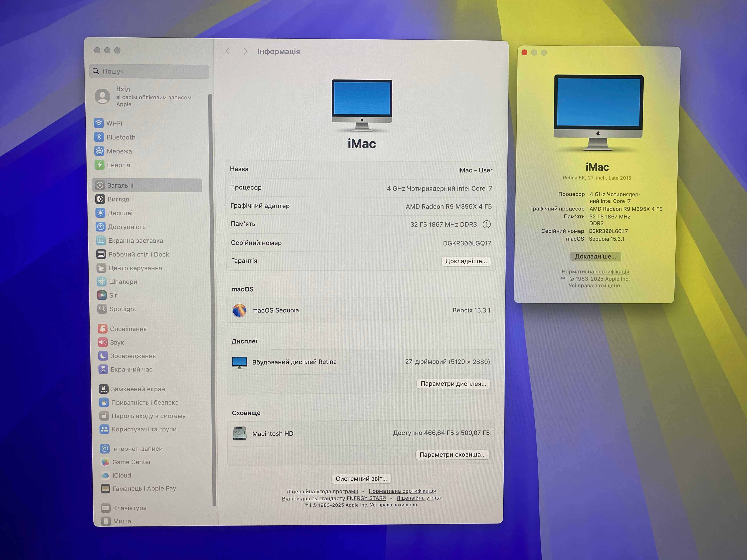
Task: Click '4 GHz Чотириядерний Intel Core i7' value
Action: (439, 188)
